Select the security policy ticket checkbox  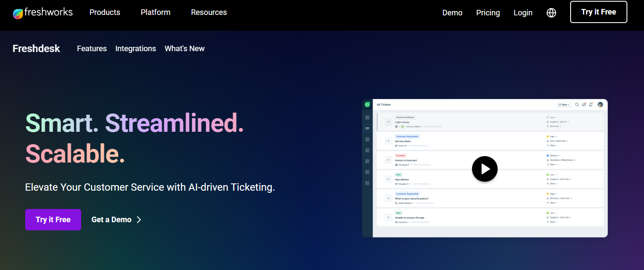[x=381, y=198]
